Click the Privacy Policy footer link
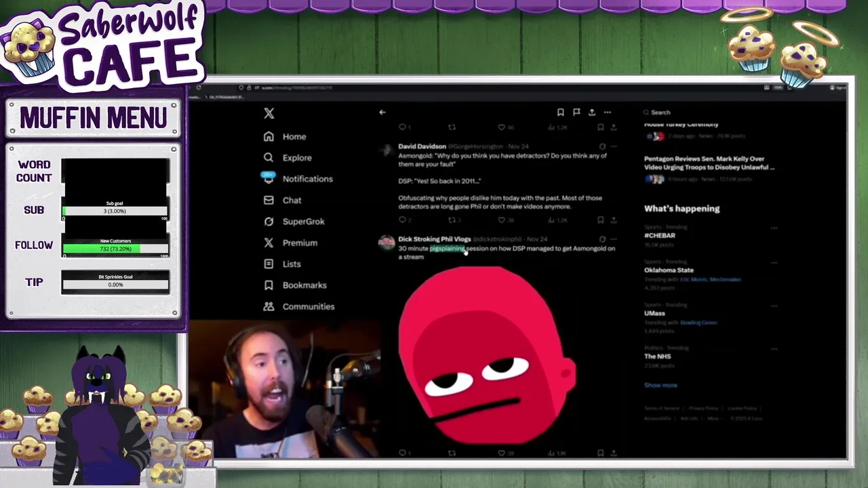The width and height of the screenshot is (868, 488). (x=703, y=408)
